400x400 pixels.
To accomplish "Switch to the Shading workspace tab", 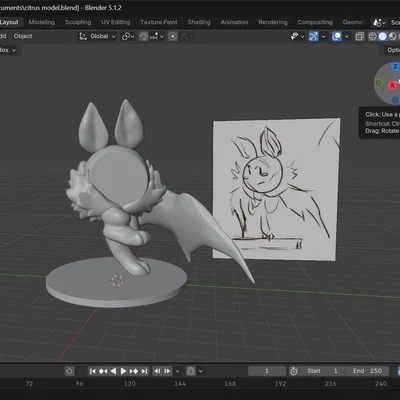I will 199,22.
